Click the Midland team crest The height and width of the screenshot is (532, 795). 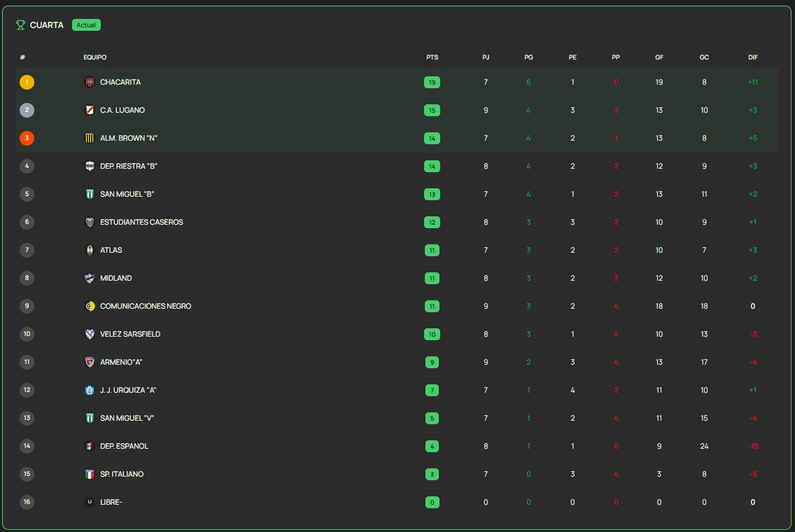[90, 278]
